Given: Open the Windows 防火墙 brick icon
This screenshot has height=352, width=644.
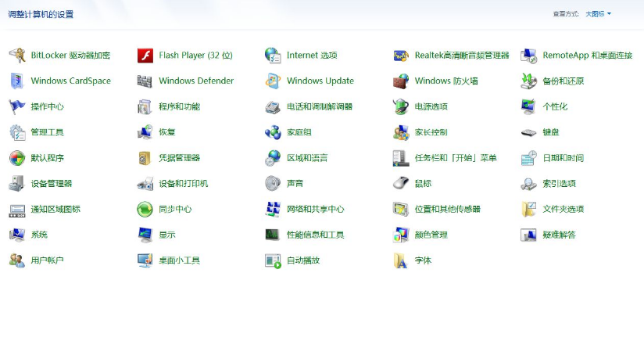Looking at the screenshot, I should tap(401, 81).
